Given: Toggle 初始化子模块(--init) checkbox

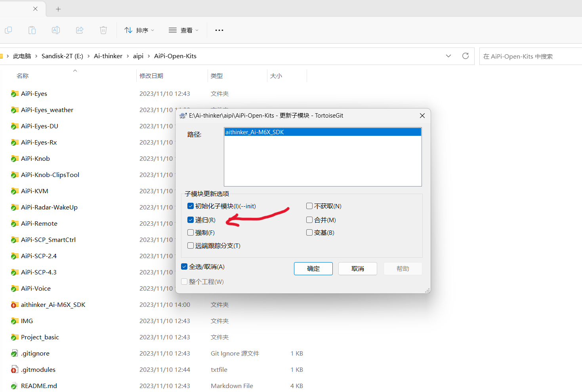Looking at the screenshot, I should (191, 206).
